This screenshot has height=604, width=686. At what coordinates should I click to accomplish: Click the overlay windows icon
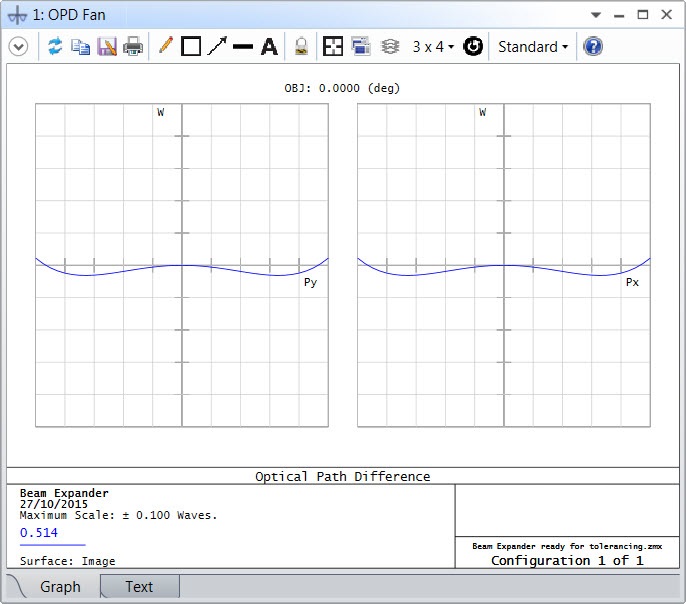point(360,46)
